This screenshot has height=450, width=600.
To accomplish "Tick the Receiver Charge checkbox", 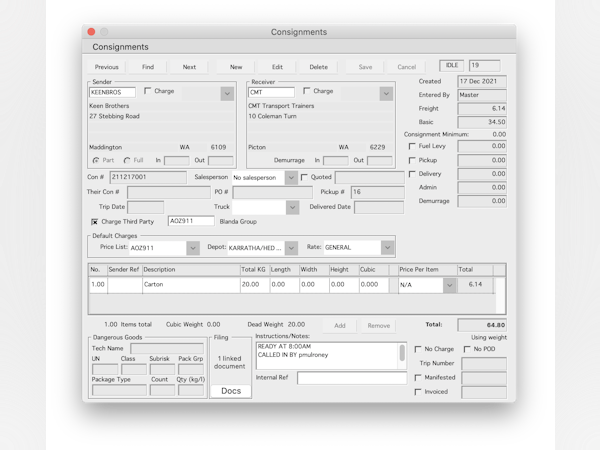I will pos(306,91).
